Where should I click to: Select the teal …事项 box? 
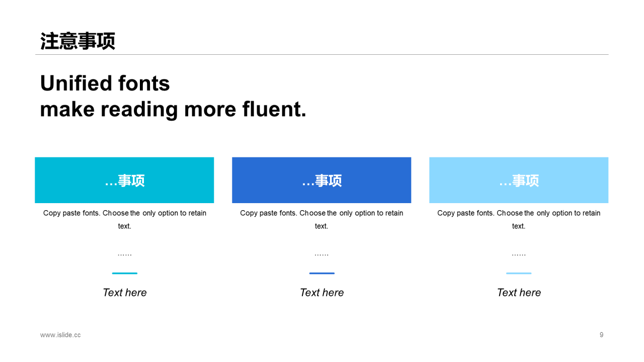[124, 180]
